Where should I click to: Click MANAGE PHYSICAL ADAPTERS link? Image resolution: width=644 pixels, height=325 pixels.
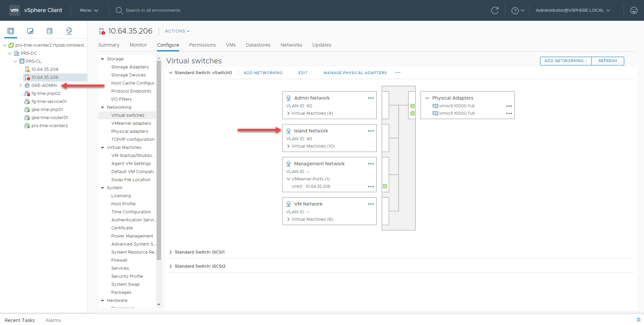(355, 73)
